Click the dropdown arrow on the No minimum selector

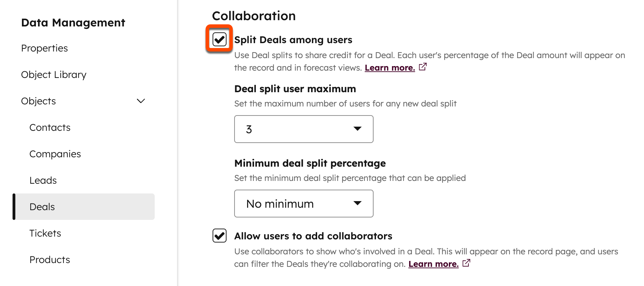click(358, 204)
